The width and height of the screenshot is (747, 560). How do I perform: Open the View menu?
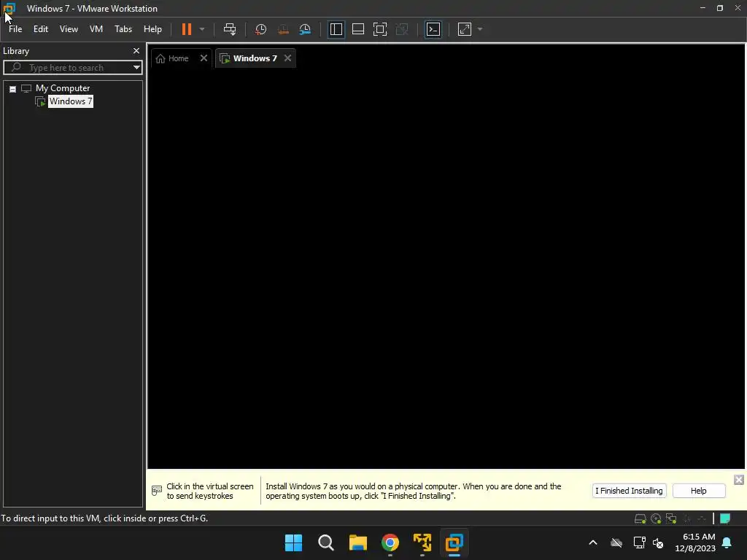click(69, 29)
